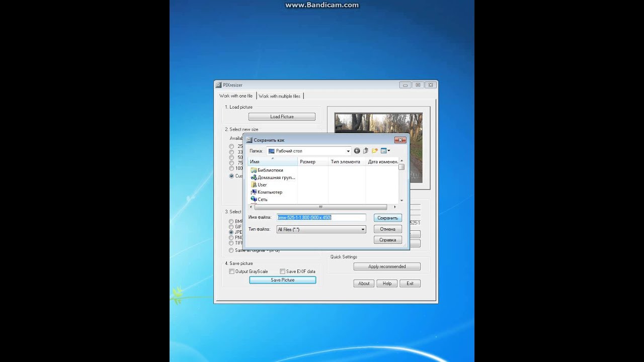Click the Справка button

pos(388,240)
